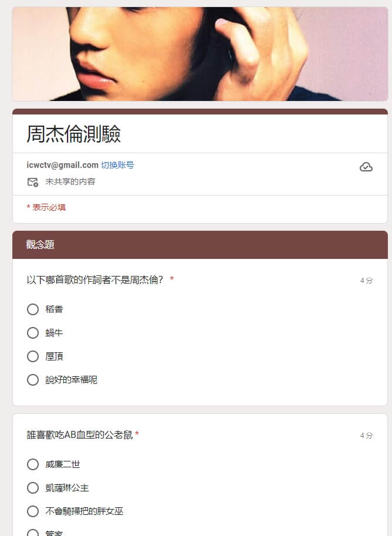Select the 蝸牛 radio option
The width and height of the screenshot is (392, 536).
[x=33, y=333]
